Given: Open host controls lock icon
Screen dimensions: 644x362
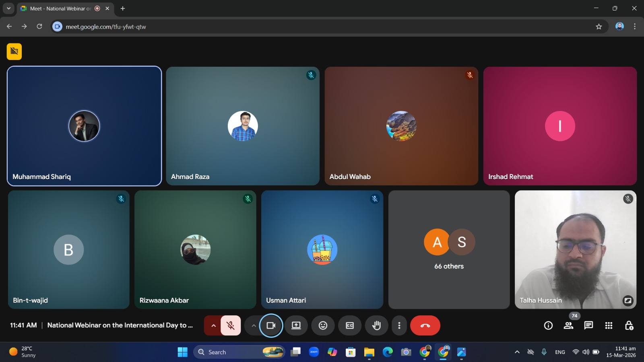Looking at the screenshot, I should (x=629, y=325).
